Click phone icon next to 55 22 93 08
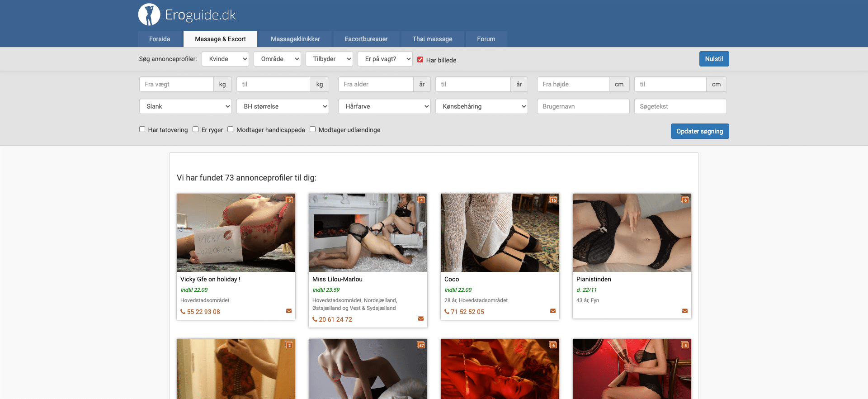Image resolution: width=868 pixels, height=399 pixels. (x=183, y=312)
